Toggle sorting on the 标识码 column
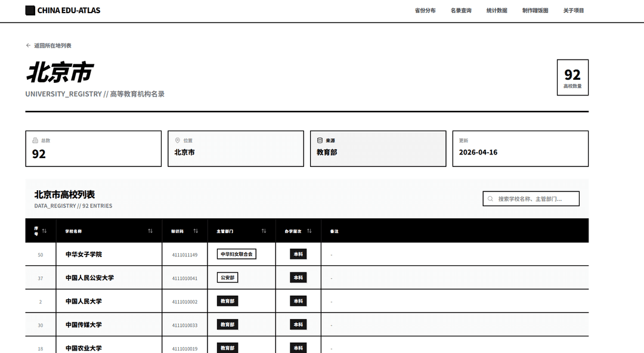Screen dimensions: 644x353 [196, 231]
